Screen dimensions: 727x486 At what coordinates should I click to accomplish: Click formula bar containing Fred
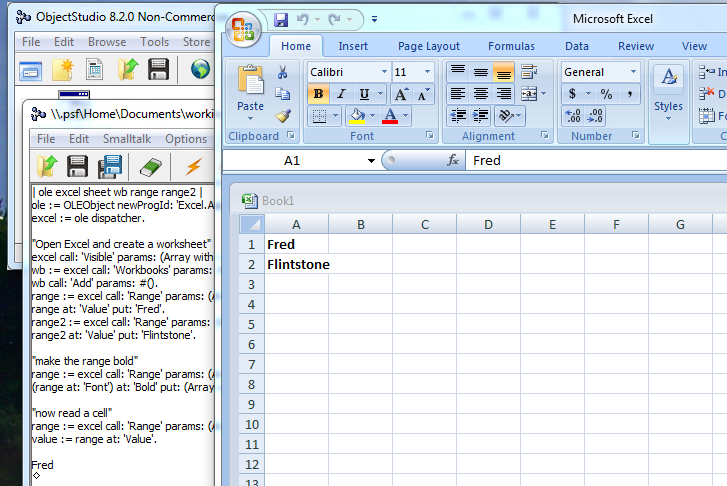(596, 160)
